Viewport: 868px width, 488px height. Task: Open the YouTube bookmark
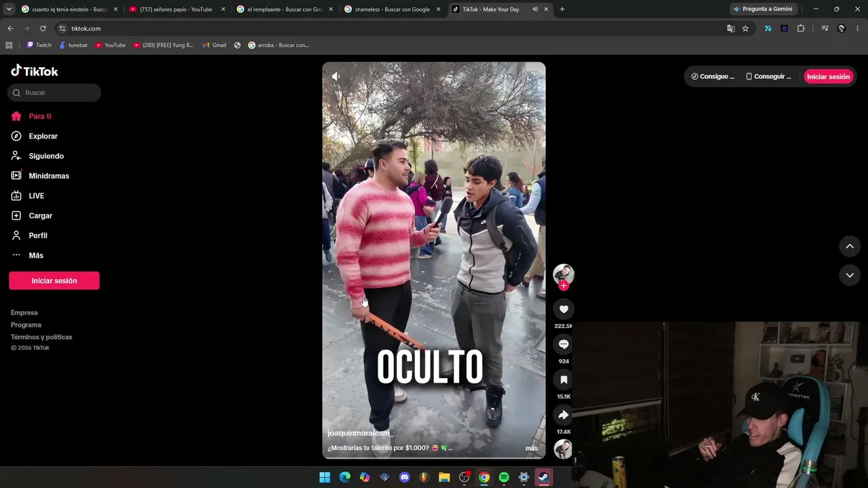(110, 45)
